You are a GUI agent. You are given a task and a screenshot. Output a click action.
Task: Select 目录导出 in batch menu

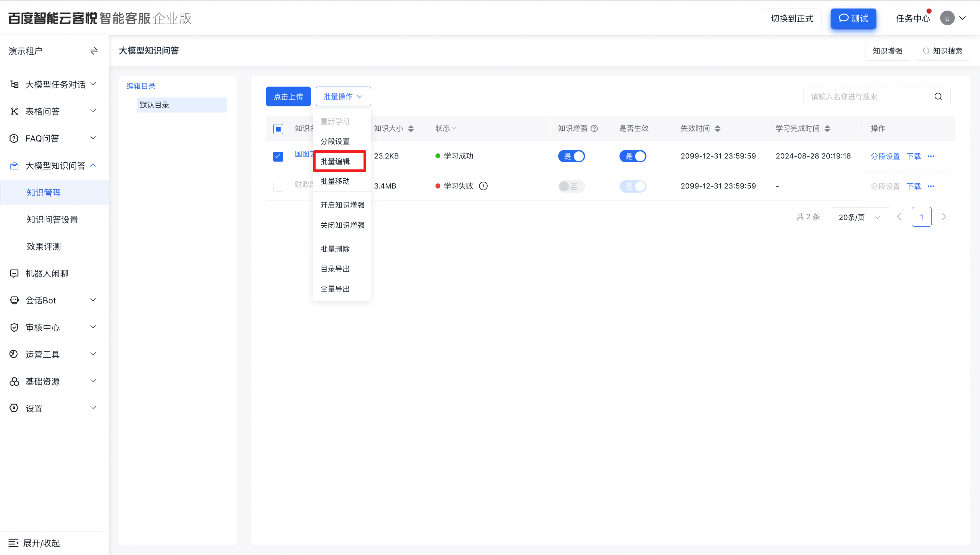(342, 269)
